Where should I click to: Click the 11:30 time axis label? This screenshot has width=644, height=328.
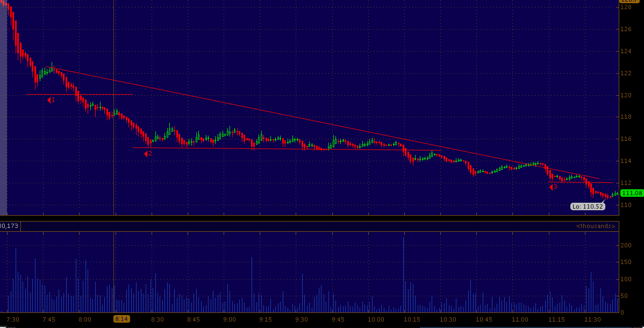click(592, 319)
